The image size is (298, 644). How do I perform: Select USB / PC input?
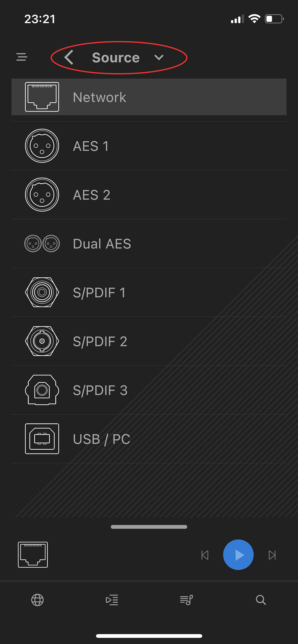[149, 439]
